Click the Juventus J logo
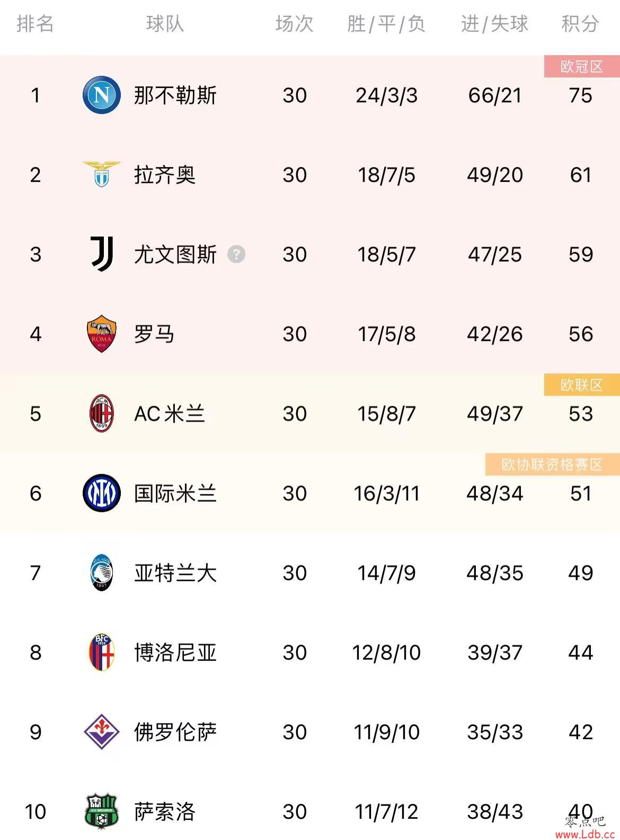The width and height of the screenshot is (620, 840). pyautogui.click(x=102, y=254)
